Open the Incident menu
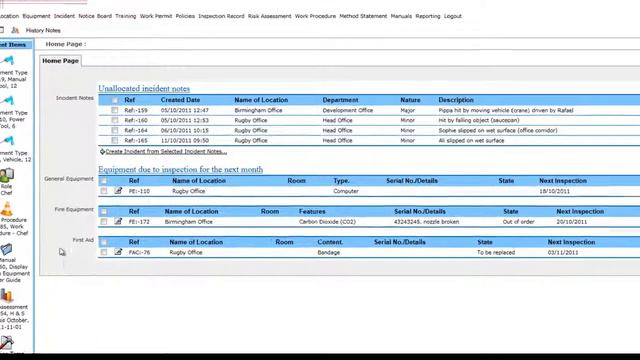The height and width of the screenshot is (360, 640). tap(64, 16)
